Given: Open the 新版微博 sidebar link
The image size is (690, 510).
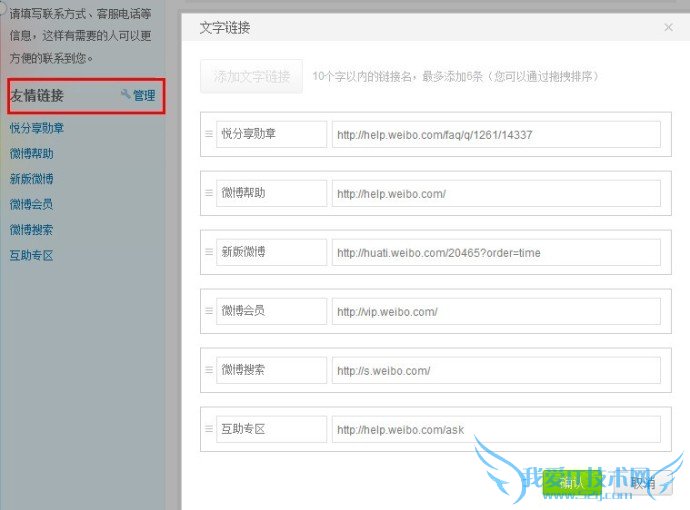Looking at the screenshot, I should tap(32, 179).
